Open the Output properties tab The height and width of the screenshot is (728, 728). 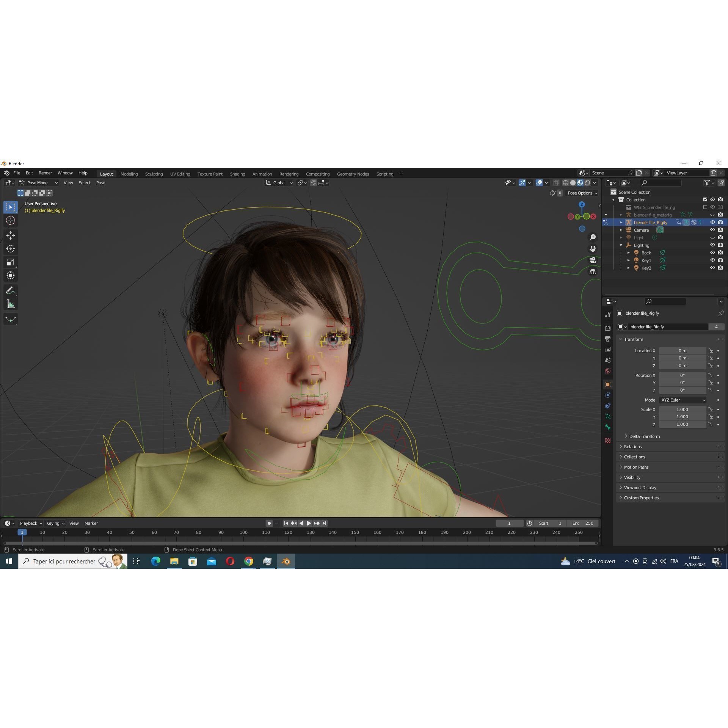[608, 339]
